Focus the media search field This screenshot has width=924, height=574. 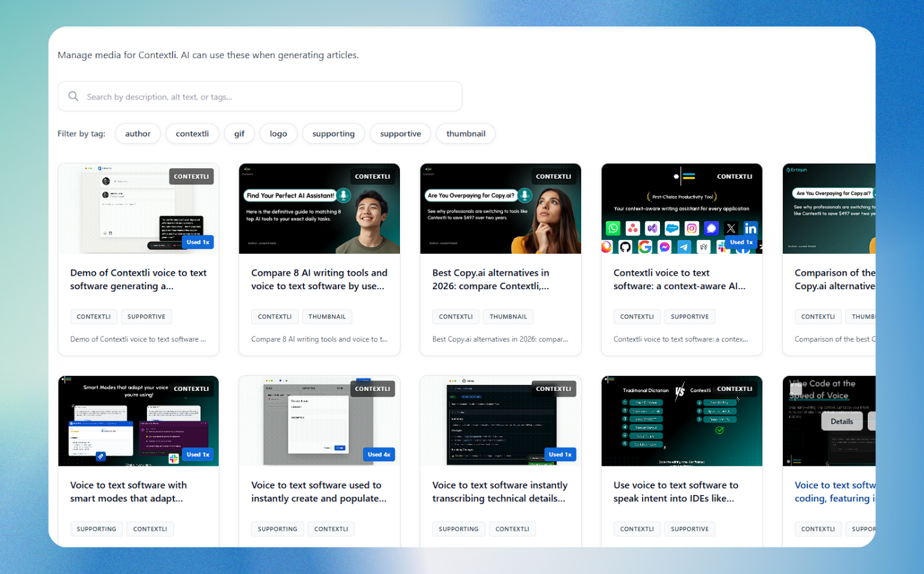click(259, 96)
